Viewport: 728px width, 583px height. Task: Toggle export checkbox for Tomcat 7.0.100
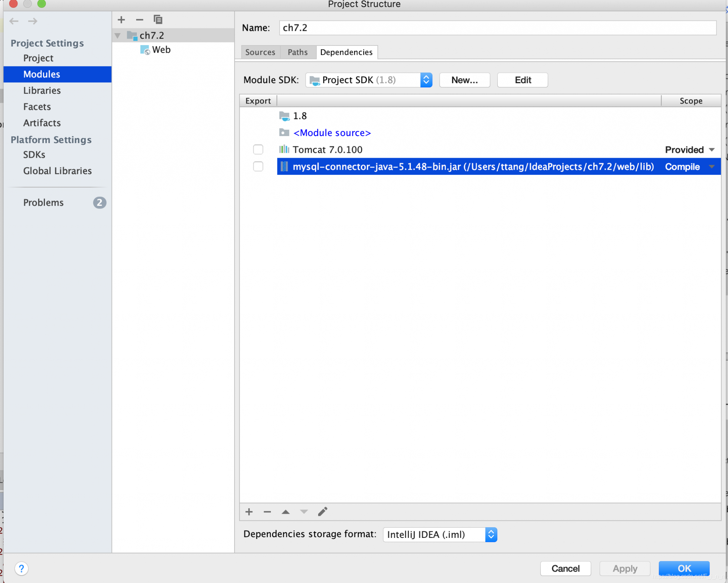(258, 149)
